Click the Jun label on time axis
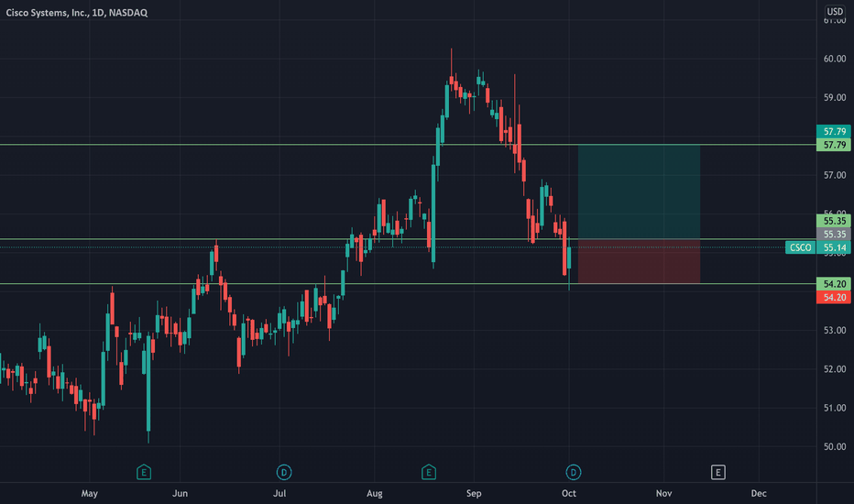Screen dimensions: 854x504 point(180,493)
